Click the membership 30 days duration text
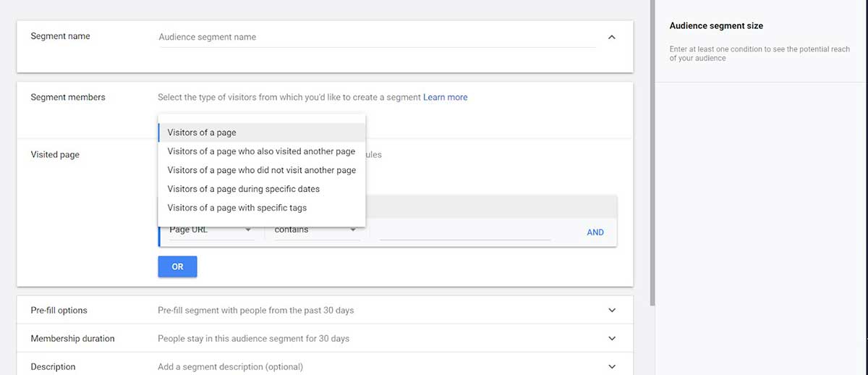 click(253, 338)
